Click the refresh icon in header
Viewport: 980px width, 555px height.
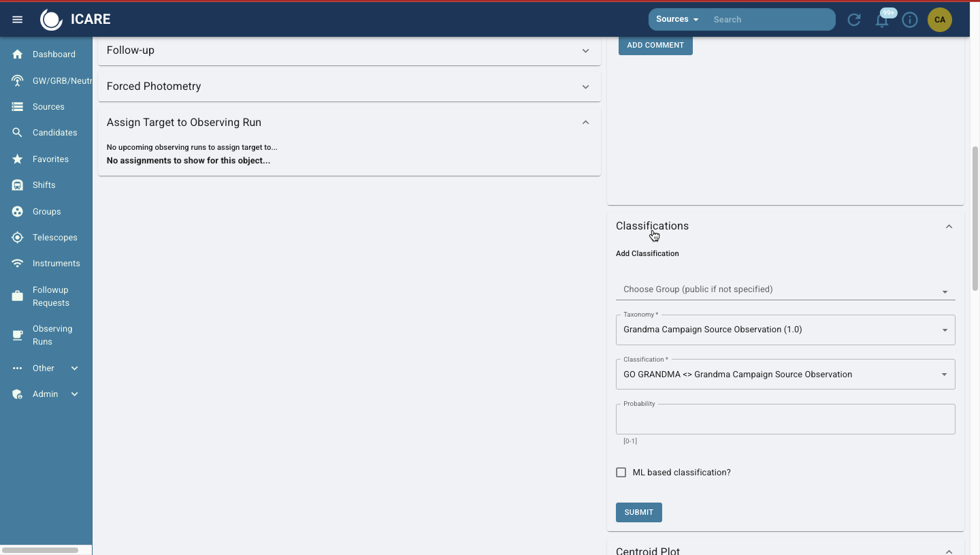(854, 20)
